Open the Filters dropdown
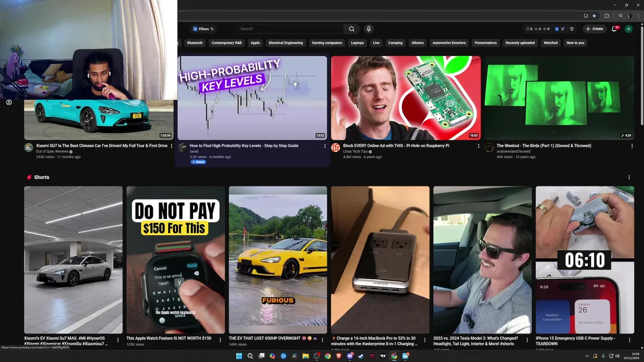The width and height of the screenshot is (644, 362). click(203, 29)
